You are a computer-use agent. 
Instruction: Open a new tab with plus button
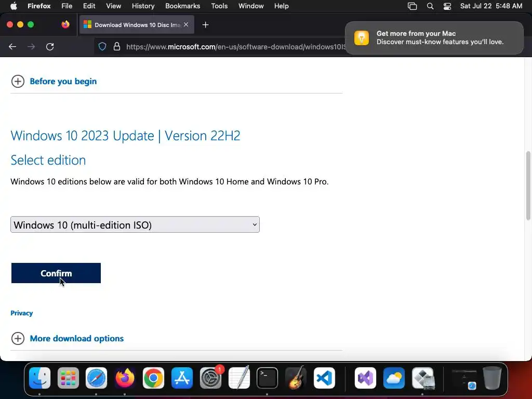[205, 25]
